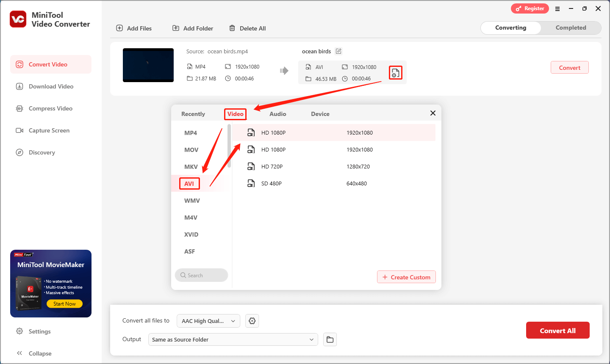Open output format settings icon
610x364 pixels.
395,73
